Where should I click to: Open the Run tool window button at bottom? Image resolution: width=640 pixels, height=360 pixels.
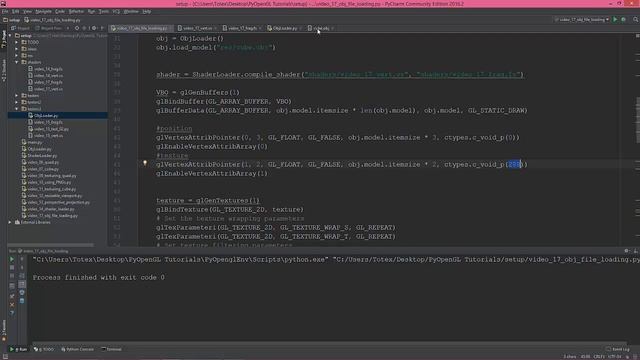point(18,349)
